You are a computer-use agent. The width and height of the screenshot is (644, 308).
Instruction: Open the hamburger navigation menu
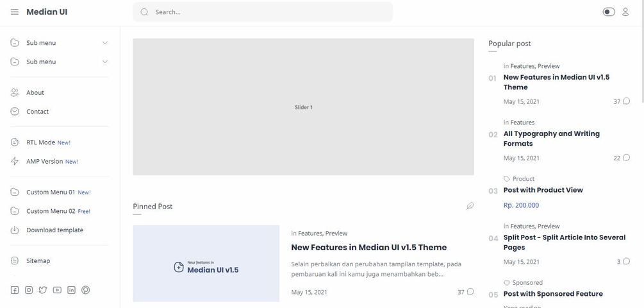(14, 12)
